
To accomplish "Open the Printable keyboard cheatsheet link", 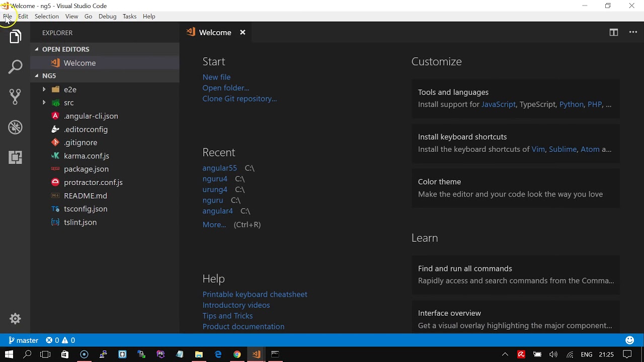I will coord(255,294).
